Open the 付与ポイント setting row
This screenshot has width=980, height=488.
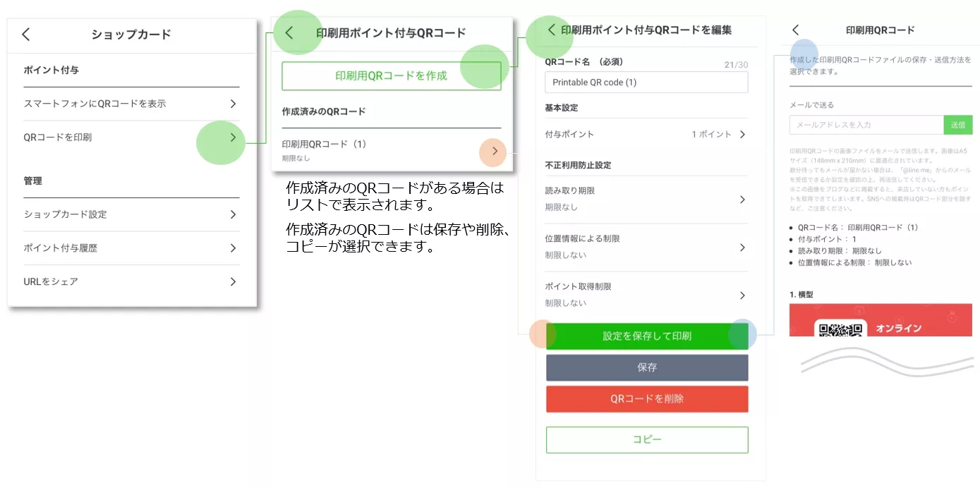tap(742, 134)
